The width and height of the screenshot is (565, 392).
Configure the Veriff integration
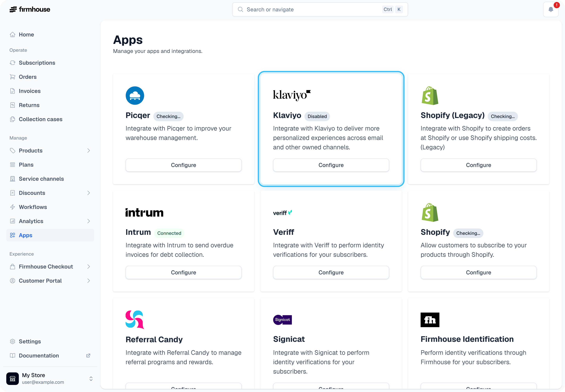[331, 272]
